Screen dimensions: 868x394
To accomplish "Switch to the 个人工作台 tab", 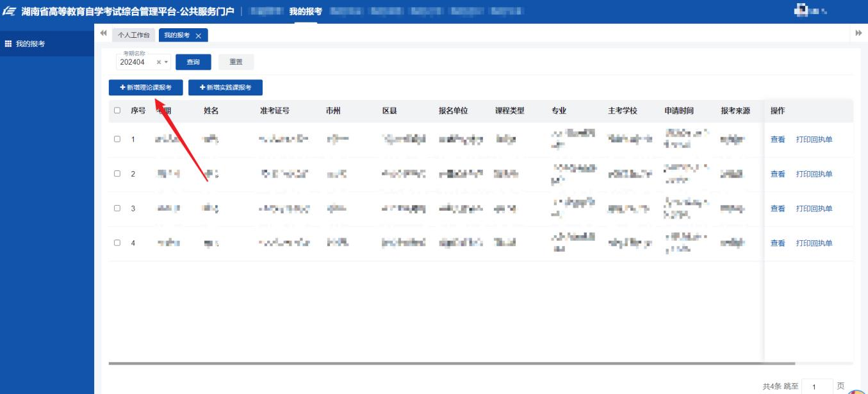I will point(133,35).
